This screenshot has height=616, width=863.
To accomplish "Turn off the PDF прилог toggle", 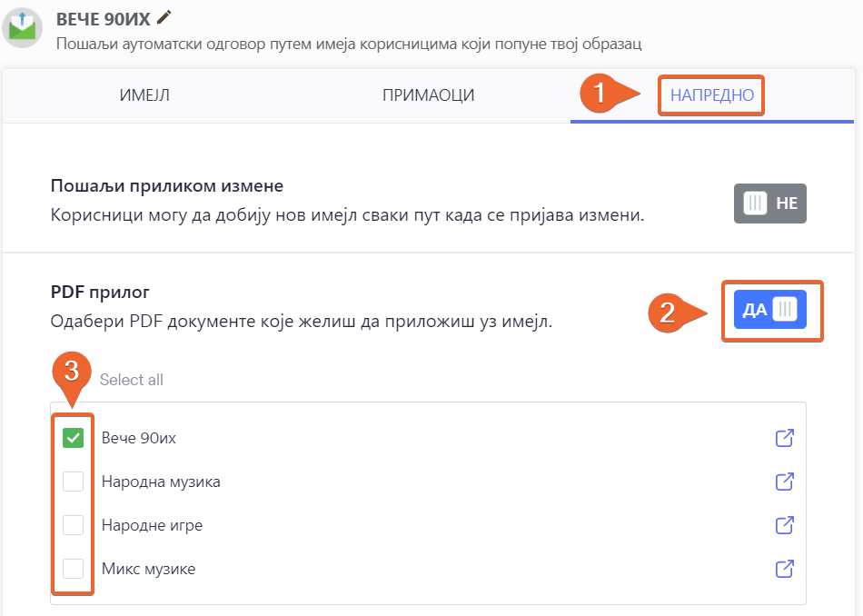I will click(769, 310).
